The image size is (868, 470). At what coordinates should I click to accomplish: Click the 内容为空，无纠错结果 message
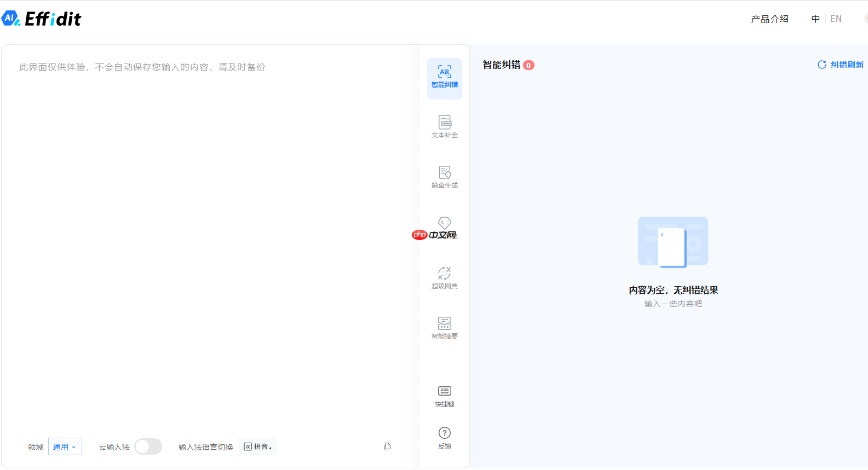[673, 290]
